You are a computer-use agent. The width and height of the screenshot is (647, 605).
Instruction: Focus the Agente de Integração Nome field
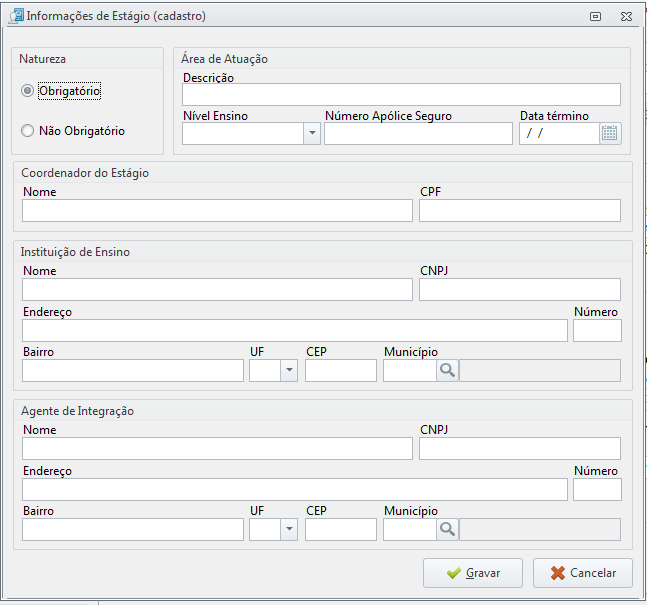click(x=217, y=449)
